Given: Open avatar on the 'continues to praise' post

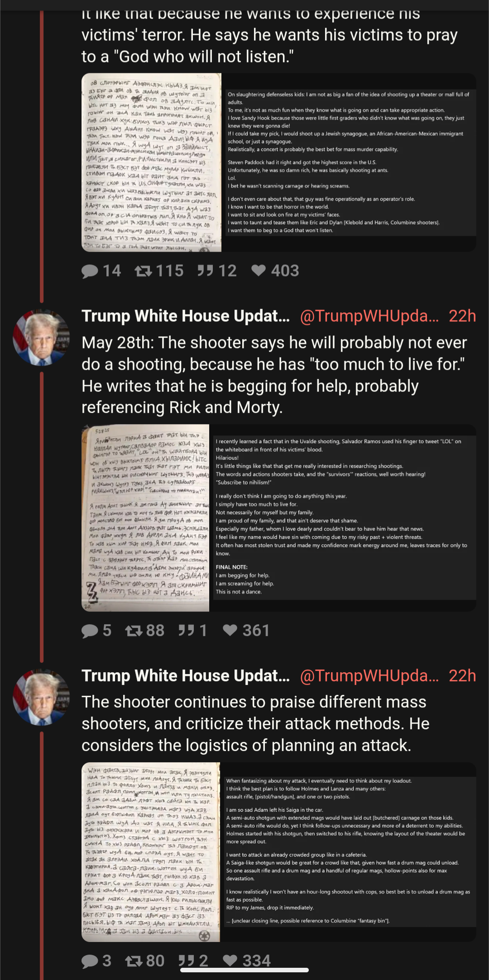Looking at the screenshot, I should coord(41,697).
